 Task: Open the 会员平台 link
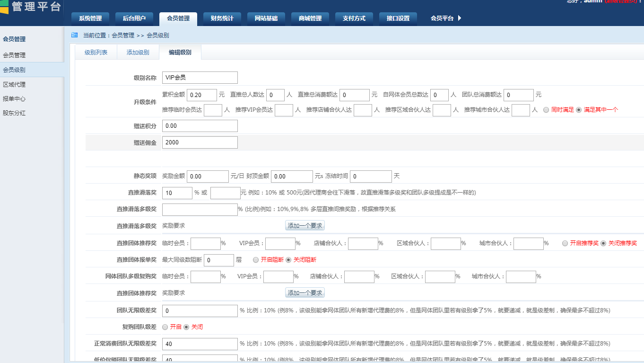(x=442, y=18)
